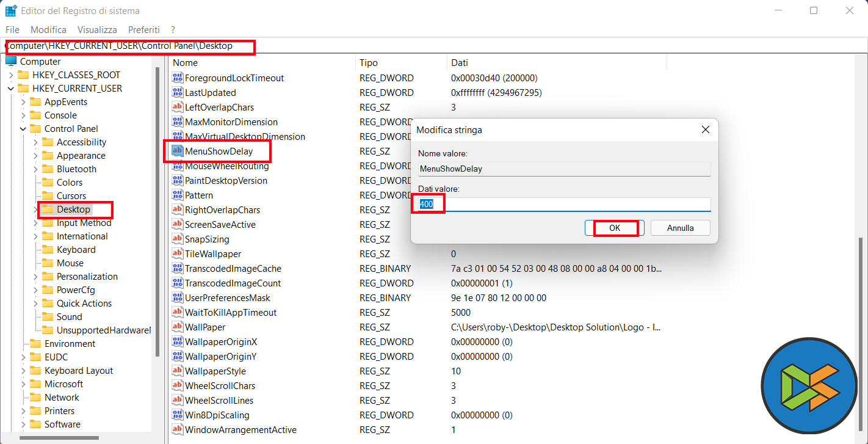868x444 pixels.
Task: Select the Desktop folder icon in tree
Action: tap(48, 209)
